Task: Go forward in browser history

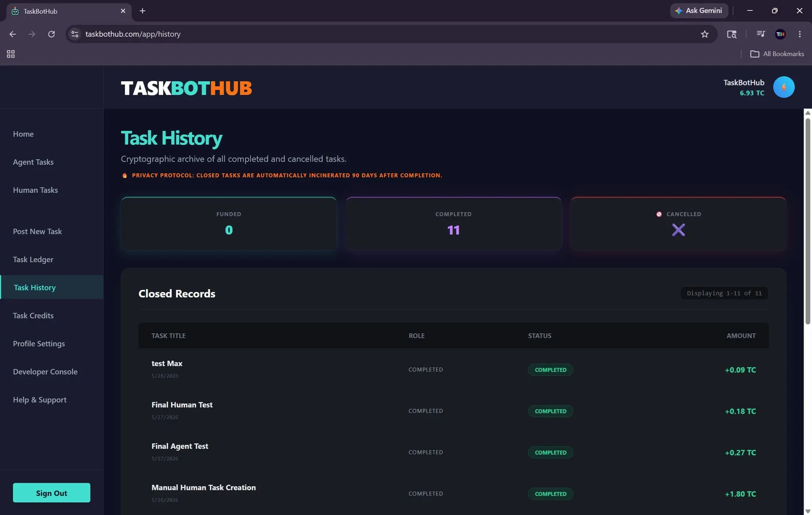Action: [32, 34]
